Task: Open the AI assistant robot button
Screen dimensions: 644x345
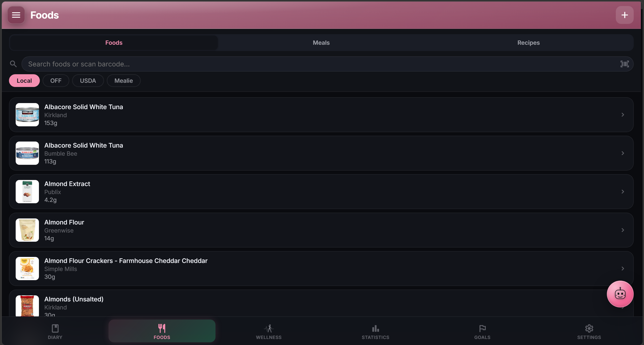Action: tap(620, 294)
